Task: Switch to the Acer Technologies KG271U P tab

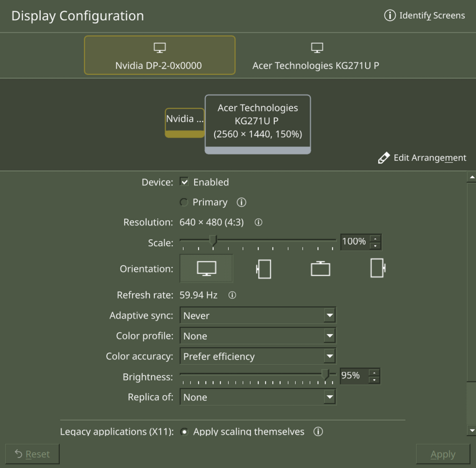Action: point(316,55)
